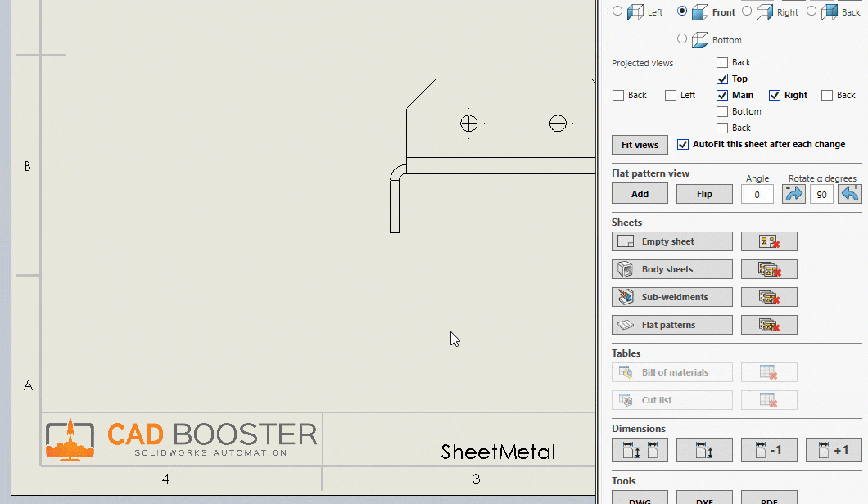
Task: Create an Empty sheet
Action: (x=672, y=241)
